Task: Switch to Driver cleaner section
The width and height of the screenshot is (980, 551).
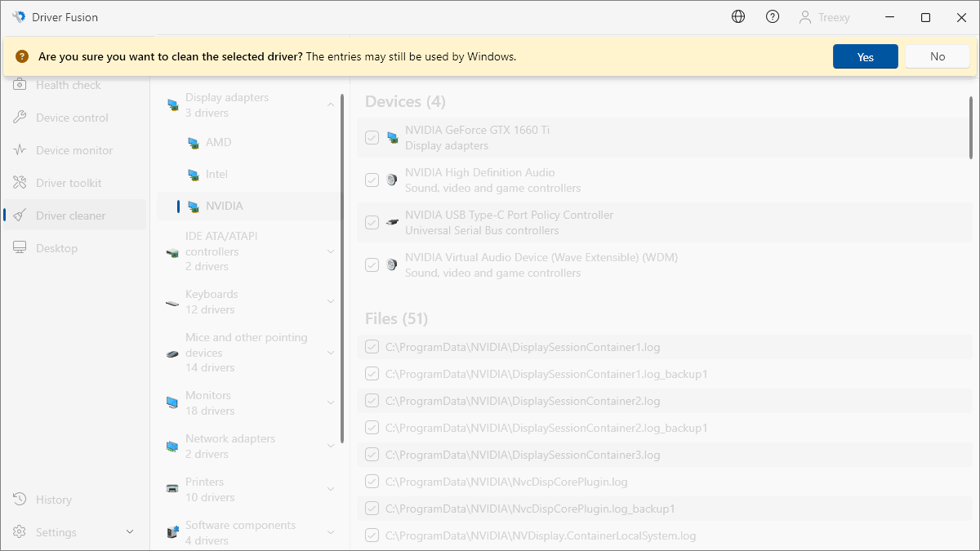Action: click(x=70, y=216)
